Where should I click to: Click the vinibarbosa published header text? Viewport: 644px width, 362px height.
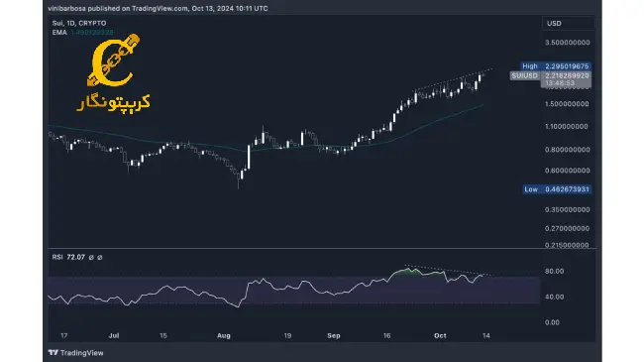click(x=158, y=8)
